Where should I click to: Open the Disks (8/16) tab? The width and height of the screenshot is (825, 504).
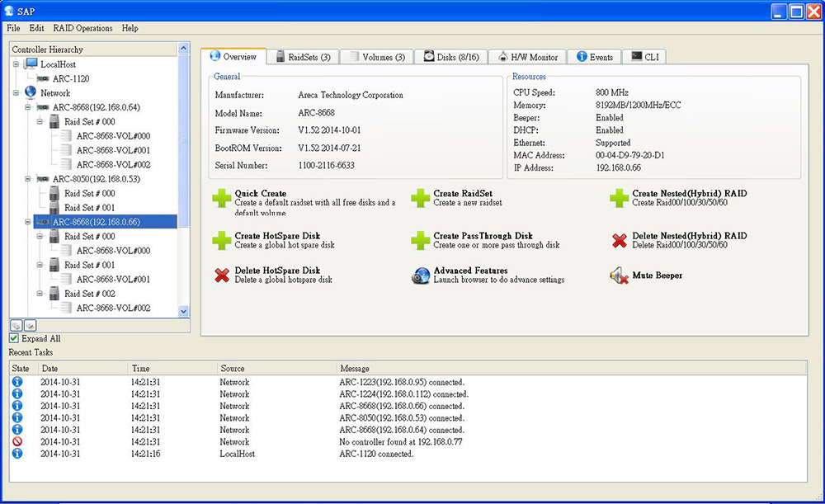[x=451, y=57]
